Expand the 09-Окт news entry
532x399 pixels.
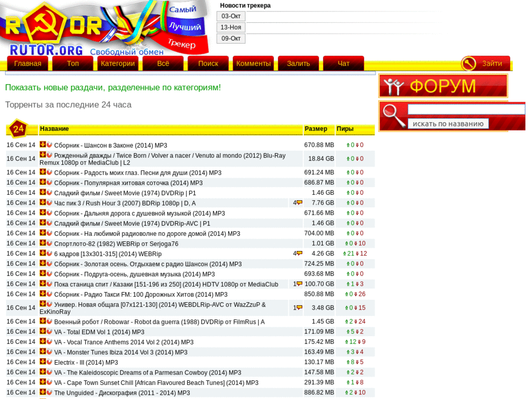pos(230,38)
